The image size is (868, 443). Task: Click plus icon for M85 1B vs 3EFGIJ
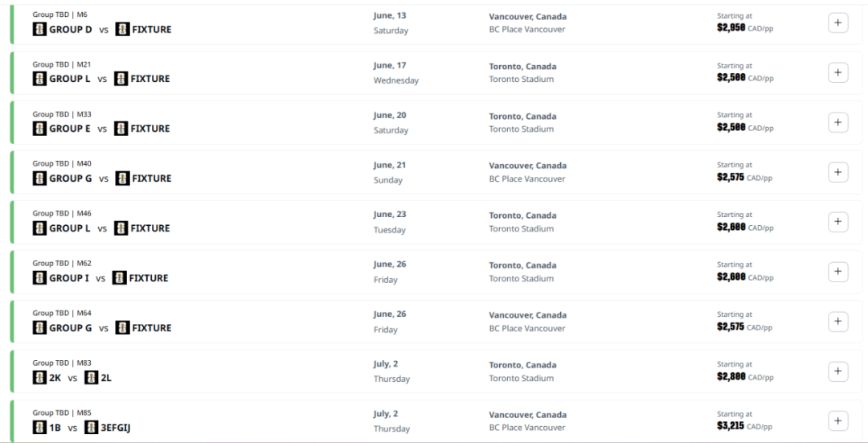[837, 420]
